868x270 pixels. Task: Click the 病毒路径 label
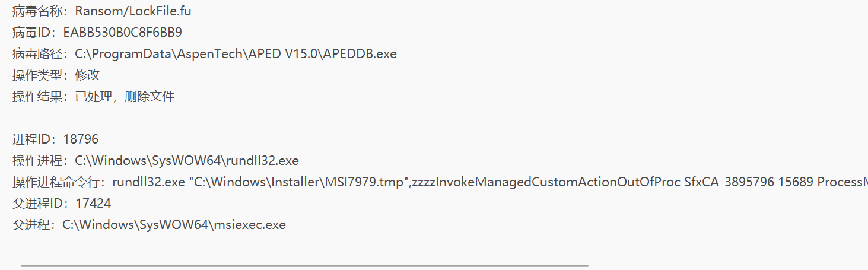(x=37, y=53)
